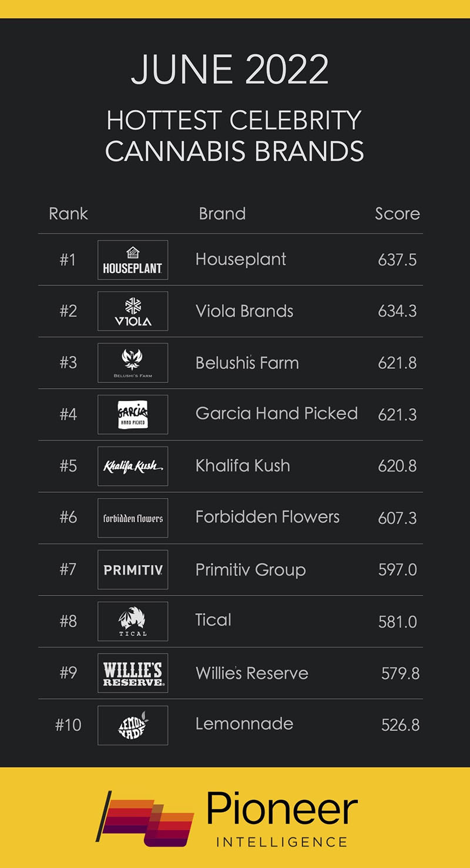
Task: Click the Garcia Hand Picked brand name
Action: 276,413
